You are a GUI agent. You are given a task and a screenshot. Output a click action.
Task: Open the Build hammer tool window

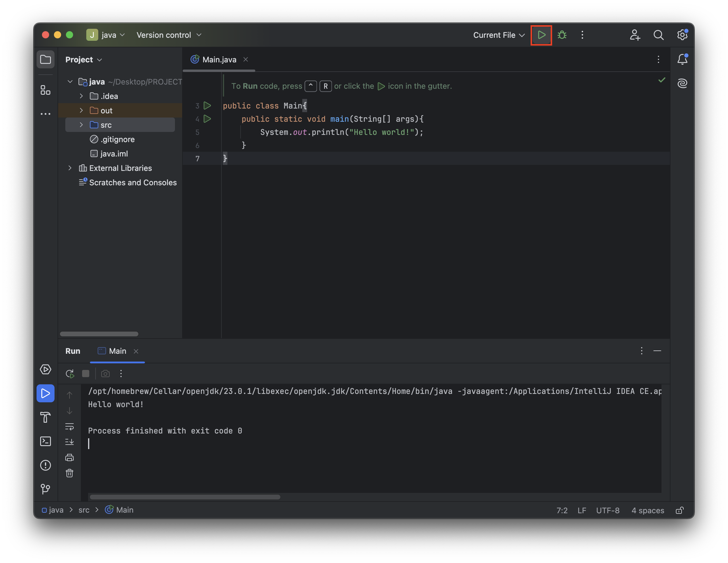[x=45, y=417]
